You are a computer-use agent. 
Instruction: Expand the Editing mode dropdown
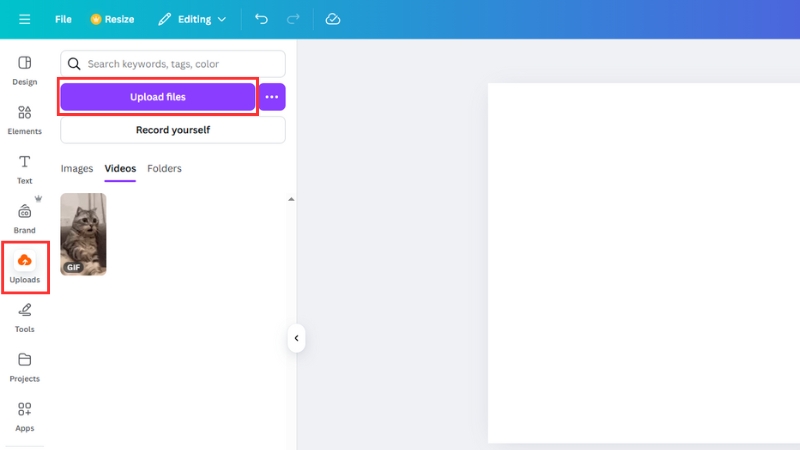(192, 19)
